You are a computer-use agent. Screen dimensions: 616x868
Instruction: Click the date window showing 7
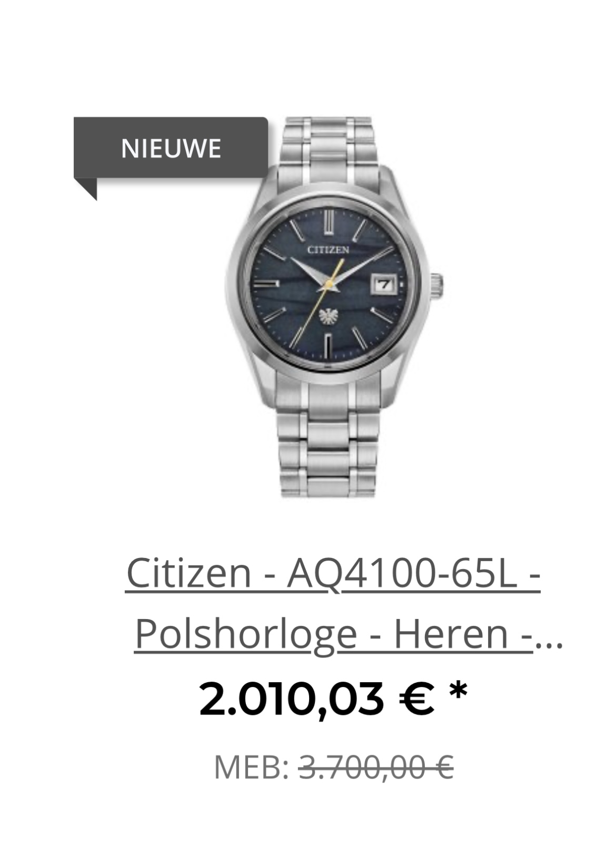(x=385, y=284)
